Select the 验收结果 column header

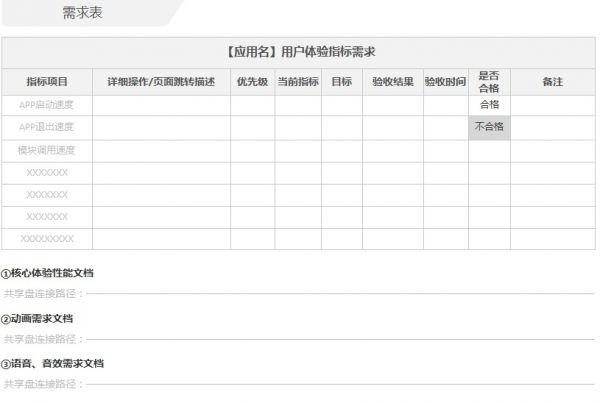[x=392, y=82]
